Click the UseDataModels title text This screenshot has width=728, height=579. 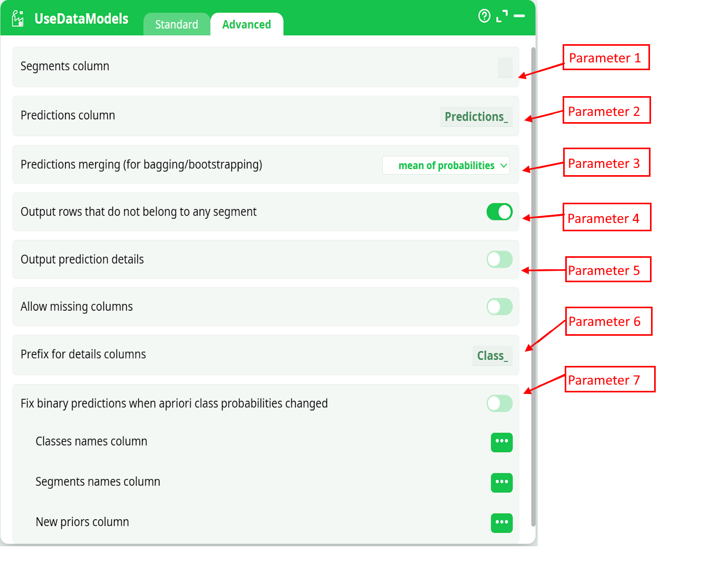81,19
